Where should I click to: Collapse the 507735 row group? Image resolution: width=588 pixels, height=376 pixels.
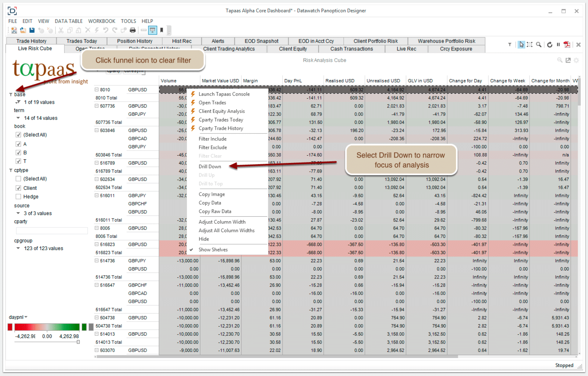(97, 106)
